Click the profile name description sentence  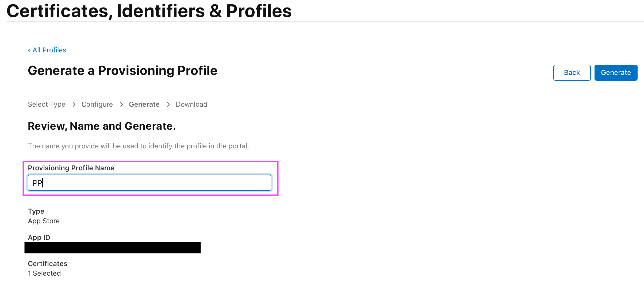pyautogui.click(x=138, y=146)
